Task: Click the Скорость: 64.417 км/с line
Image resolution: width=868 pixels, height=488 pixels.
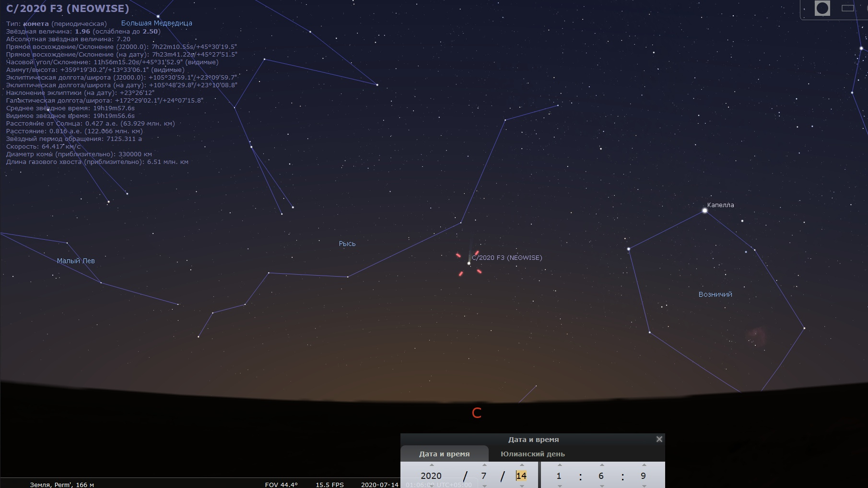Action: pos(43,146)
